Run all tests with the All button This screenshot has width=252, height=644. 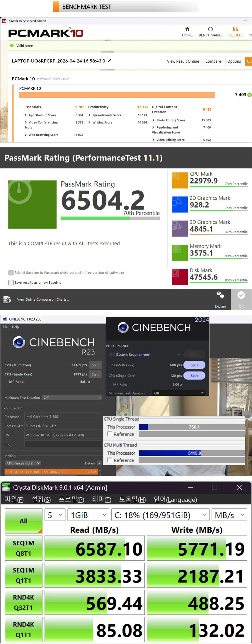coord(23,521)
